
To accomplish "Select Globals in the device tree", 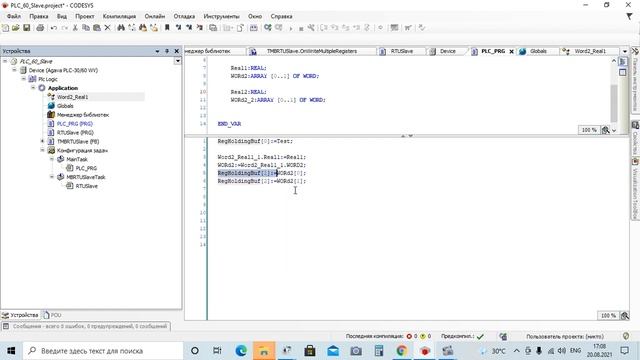I will coord(65,106).
